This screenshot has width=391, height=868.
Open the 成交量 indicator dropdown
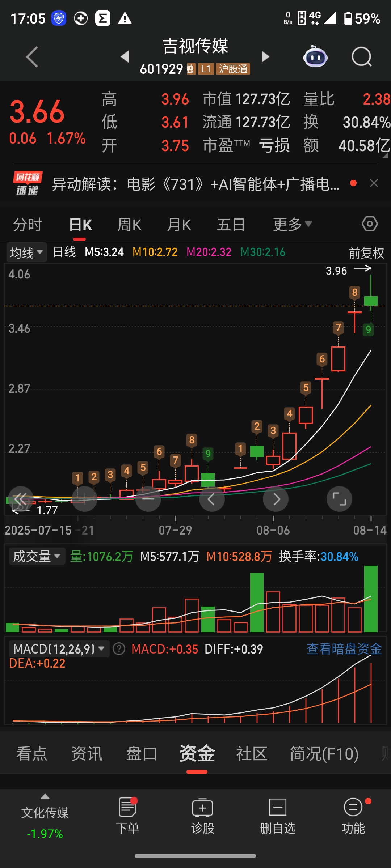[37, 556]
